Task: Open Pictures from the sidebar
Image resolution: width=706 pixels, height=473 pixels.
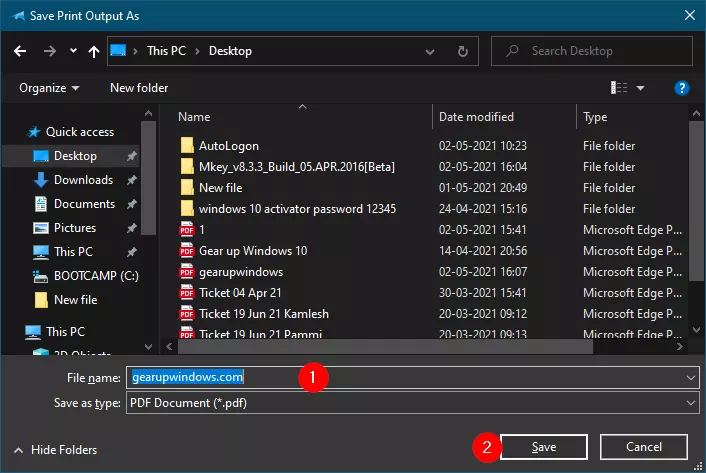Action: (x=75, y=228)
